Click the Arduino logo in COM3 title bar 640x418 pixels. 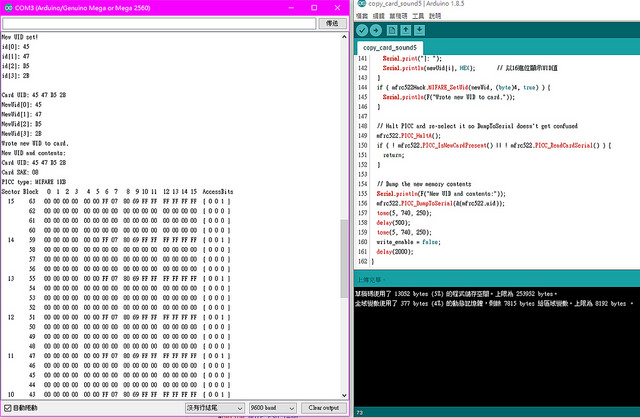click(6, 6)
